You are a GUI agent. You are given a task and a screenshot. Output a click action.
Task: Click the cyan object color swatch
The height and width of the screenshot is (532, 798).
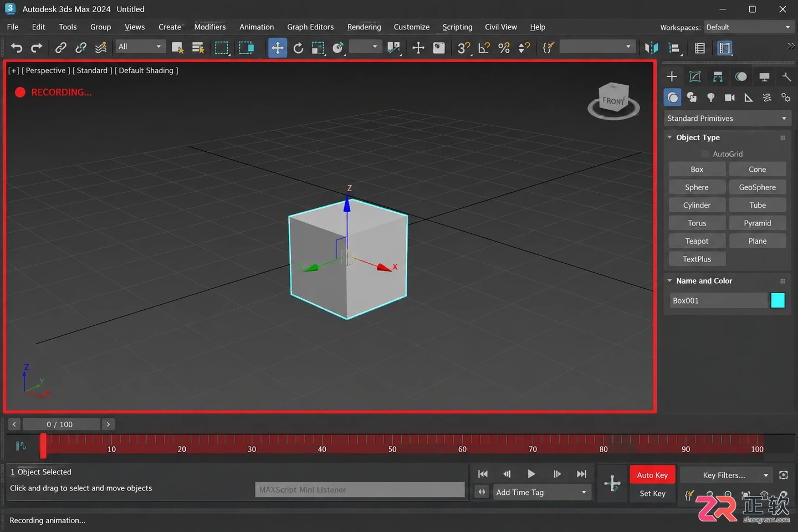pyautogui.click(x=777, y=300)
